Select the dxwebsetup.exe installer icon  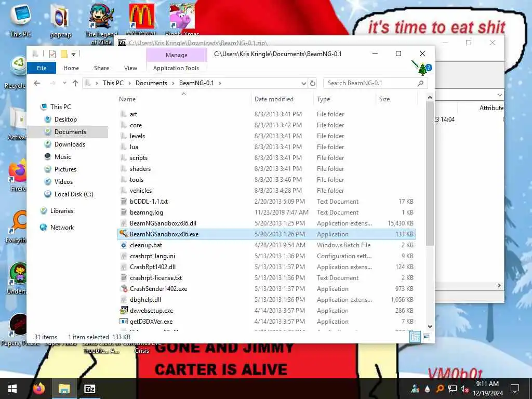(x=124, y=311)
